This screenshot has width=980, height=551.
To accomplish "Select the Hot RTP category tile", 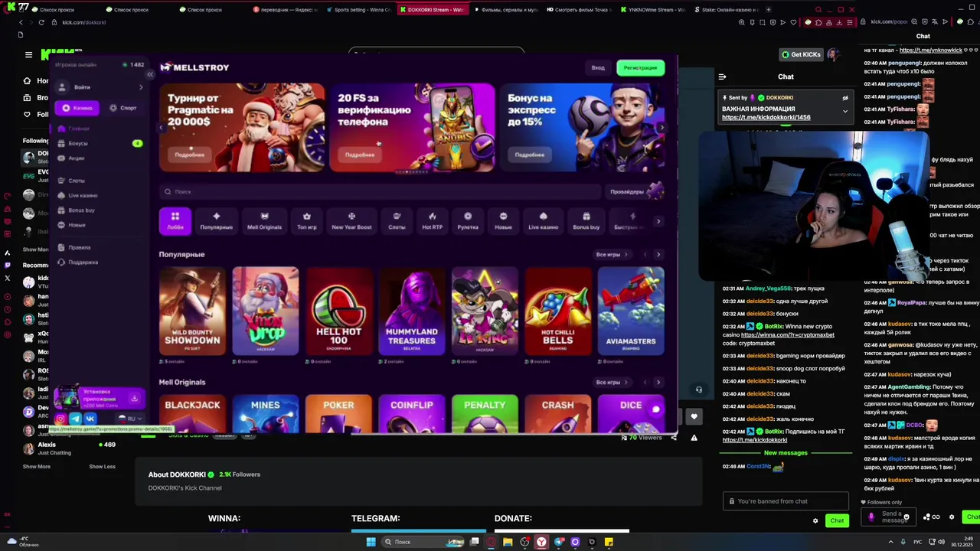I will pyautogui.click(x=432, y=220).
